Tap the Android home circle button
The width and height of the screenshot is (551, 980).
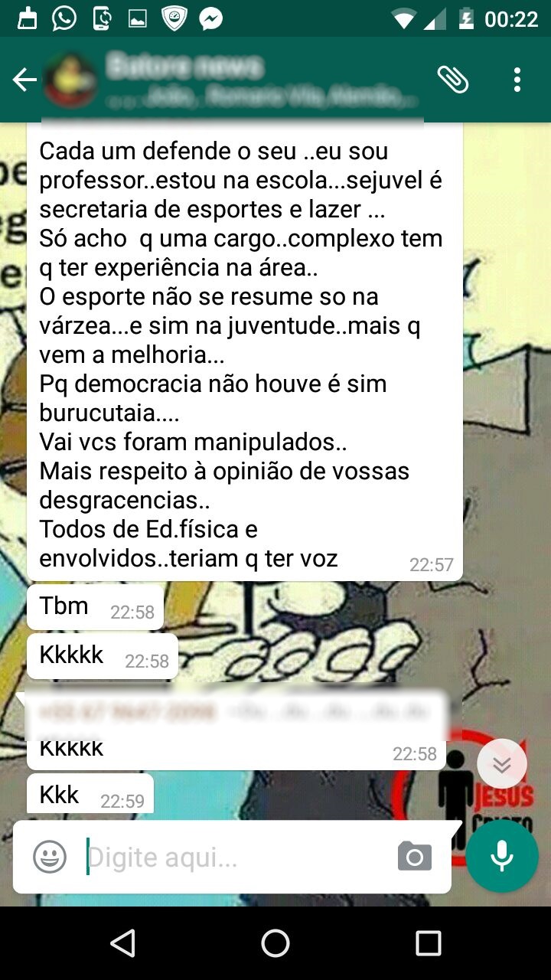point(275,943)
